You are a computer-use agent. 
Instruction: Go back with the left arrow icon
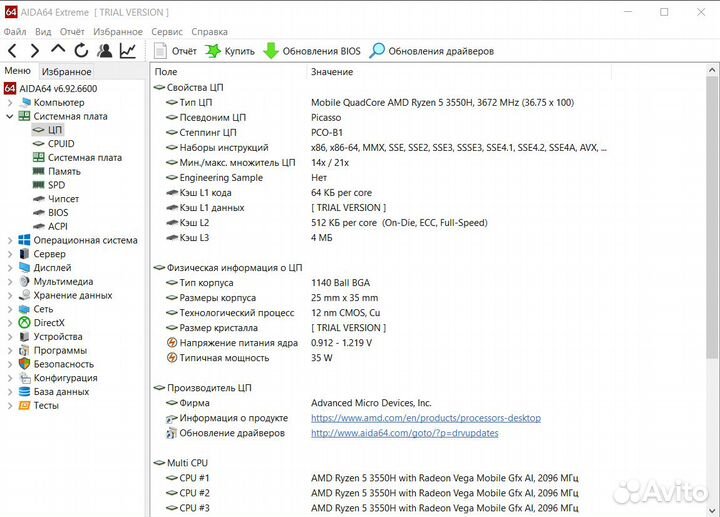[12, 51]
